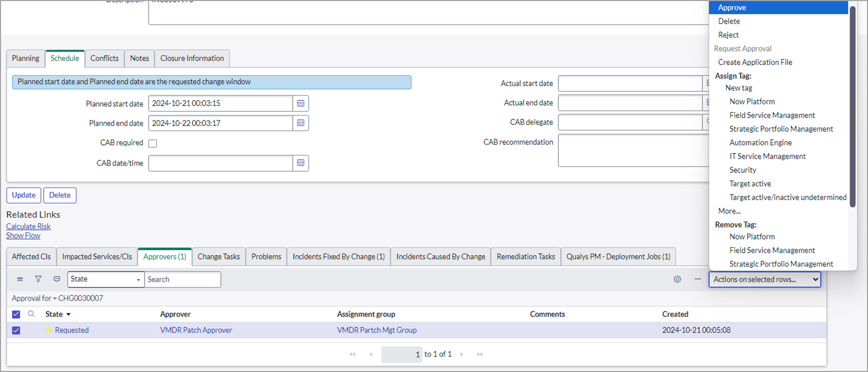868x372 pixels.
Task: Choose Approve from the actions menu
Action: [x=732, y=7]
